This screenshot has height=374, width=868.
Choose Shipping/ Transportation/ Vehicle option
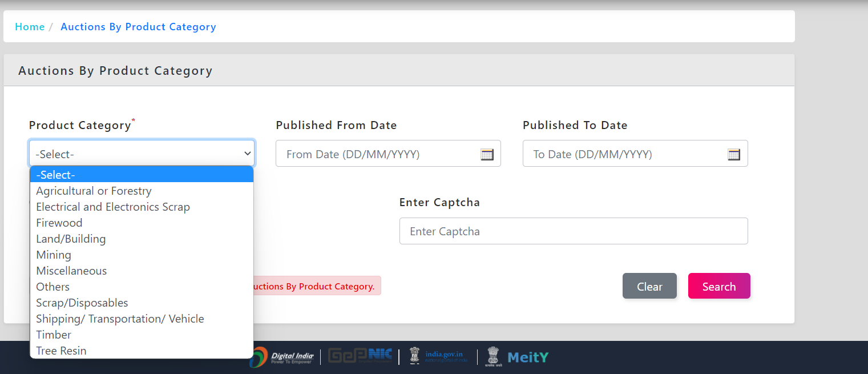[120, 319]
